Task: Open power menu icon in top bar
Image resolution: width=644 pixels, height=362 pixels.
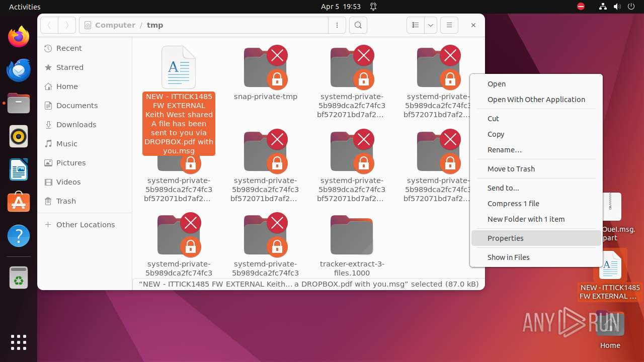Action: [630, 7]
